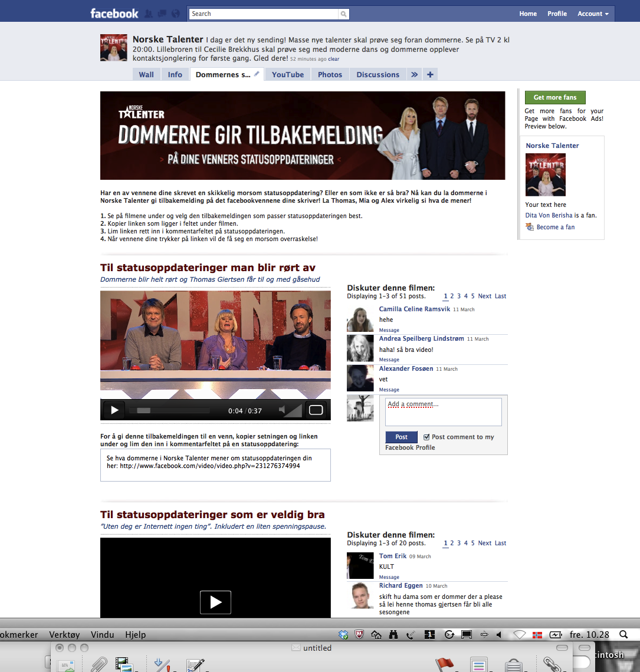The height and width of the screenshot is (672, 640).
Task: Open the Photos tab
Action: [330, 75]
